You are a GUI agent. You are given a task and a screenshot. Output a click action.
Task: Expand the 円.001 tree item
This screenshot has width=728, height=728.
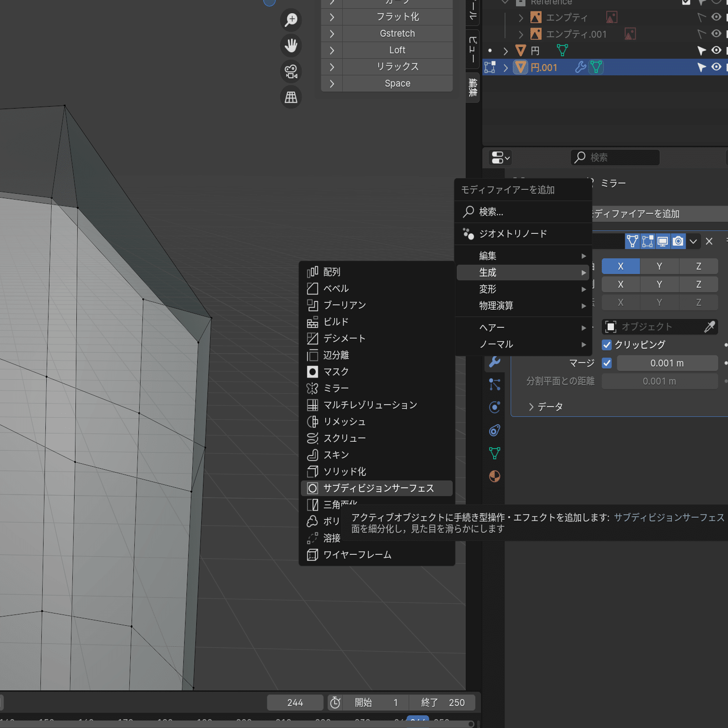pyautogui.click(x=505, y=67)
